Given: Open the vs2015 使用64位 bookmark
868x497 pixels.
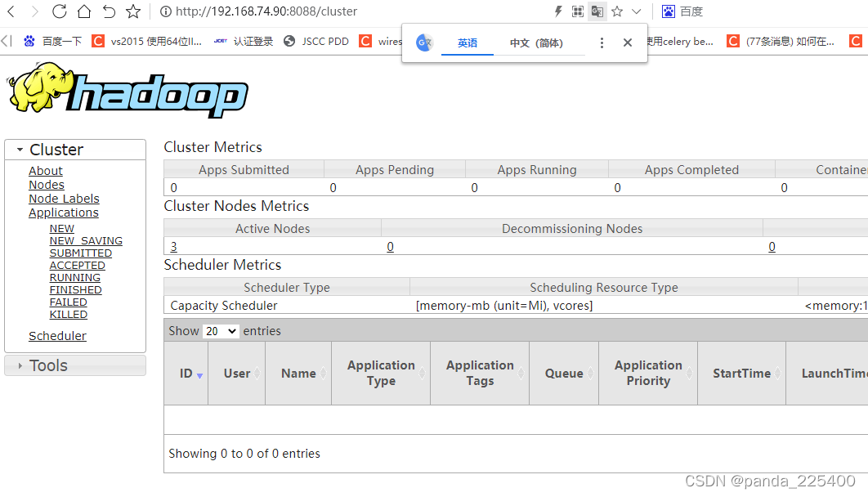Looking at the screenshot, I should (146, 41).
